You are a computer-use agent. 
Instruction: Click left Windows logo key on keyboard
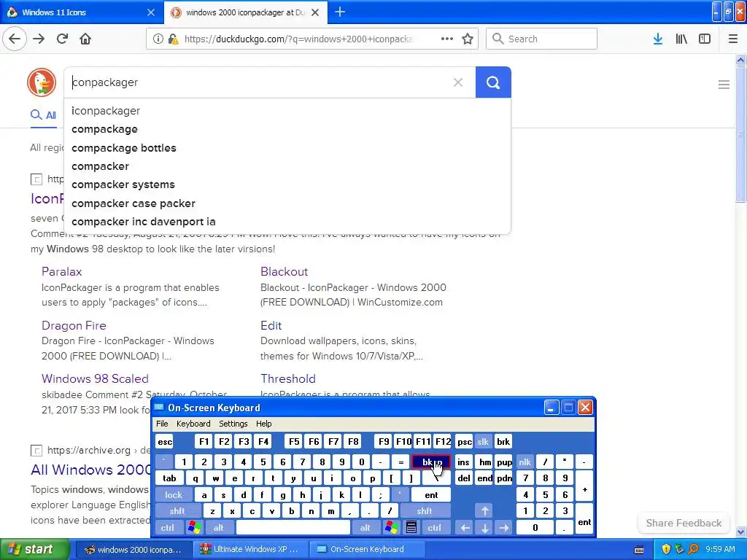(x=194, y=528)
